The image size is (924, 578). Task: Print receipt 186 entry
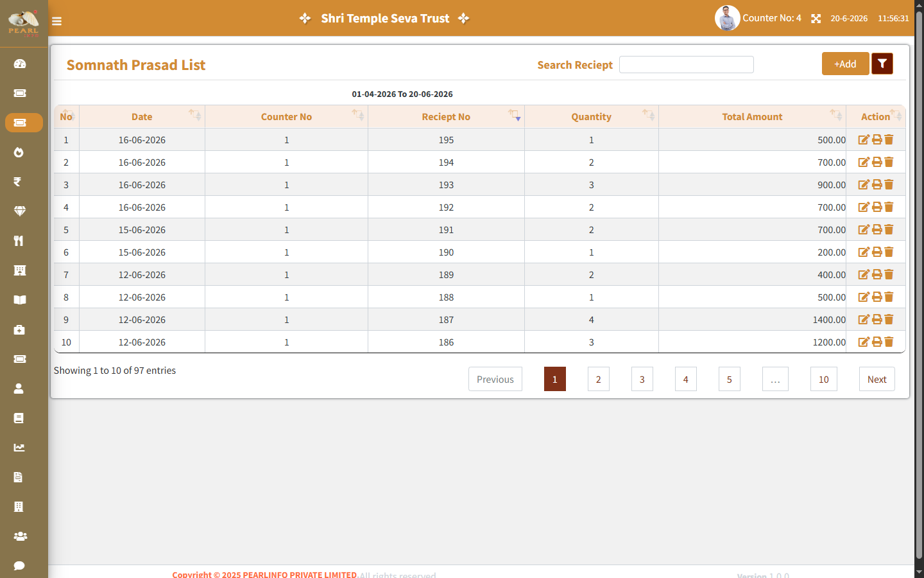click(x=877, y=342)
